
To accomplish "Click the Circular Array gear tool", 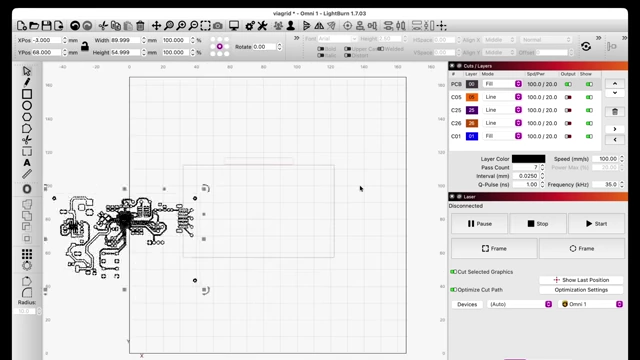I will click(x=27, y=266).
